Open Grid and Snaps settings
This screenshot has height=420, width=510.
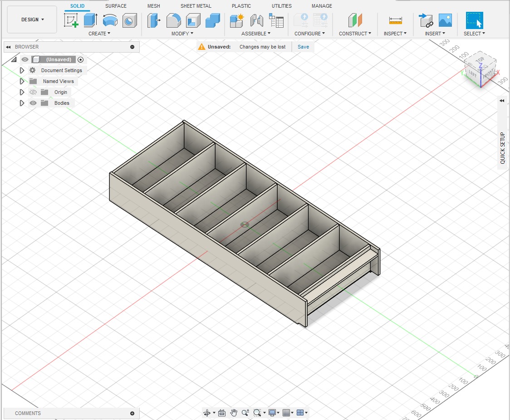tap(286, 413)
